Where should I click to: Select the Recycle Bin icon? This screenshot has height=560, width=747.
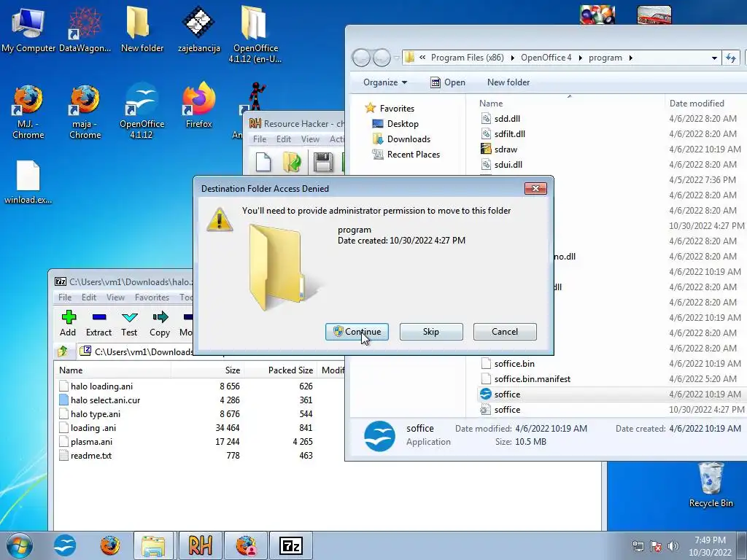tap(711, 485)
